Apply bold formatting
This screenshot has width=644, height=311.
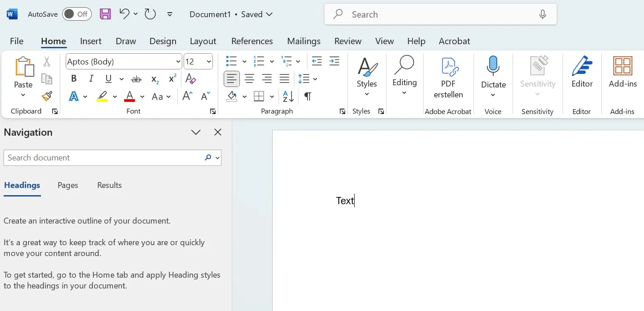pyautogui.click(x=73, y=78)
